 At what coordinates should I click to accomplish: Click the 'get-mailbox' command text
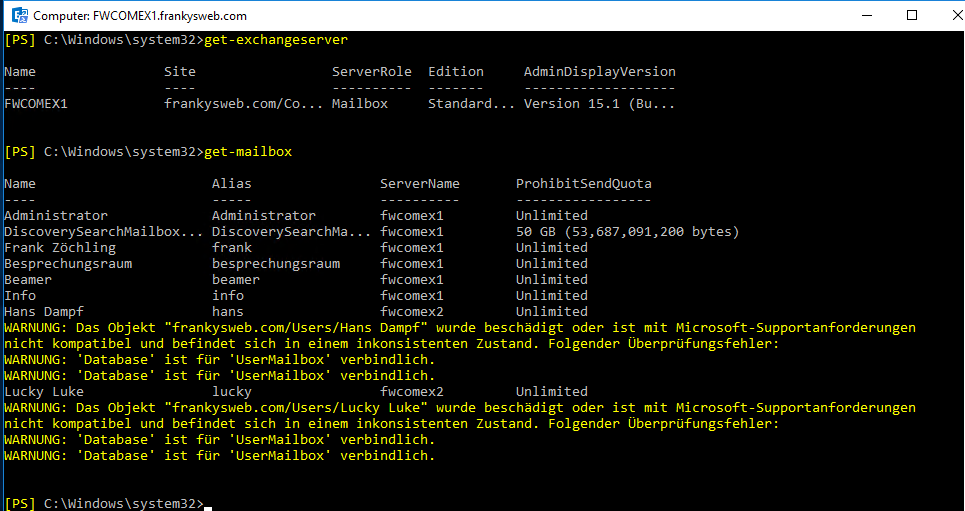[x=247, y=152]
